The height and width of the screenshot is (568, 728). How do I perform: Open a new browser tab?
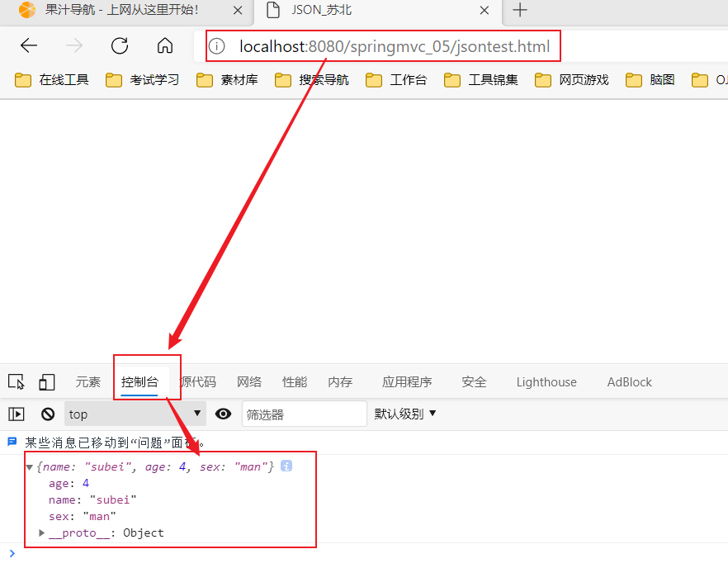click(520, 11)
